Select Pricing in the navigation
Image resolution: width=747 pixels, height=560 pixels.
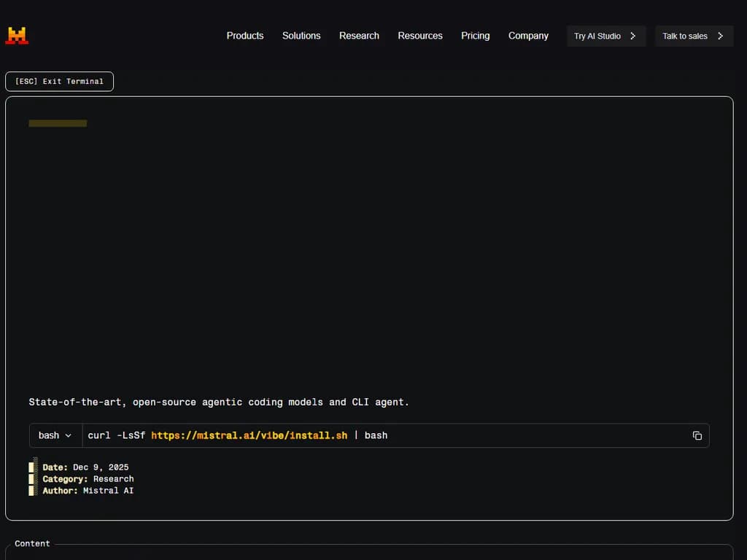(x=475, y=35)
